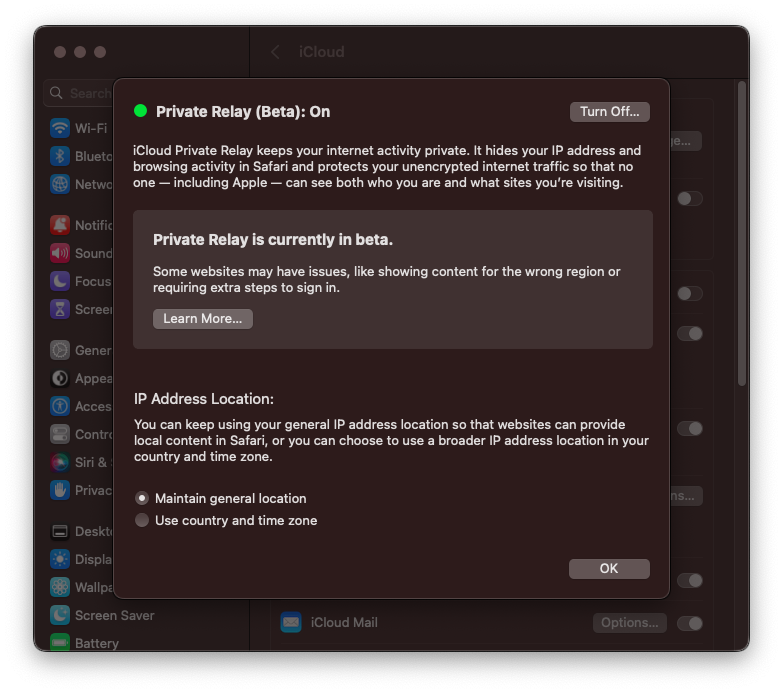Click the IP Address Location heading
The height and width of the screenshot is (693, 783).
click(204, 399)
